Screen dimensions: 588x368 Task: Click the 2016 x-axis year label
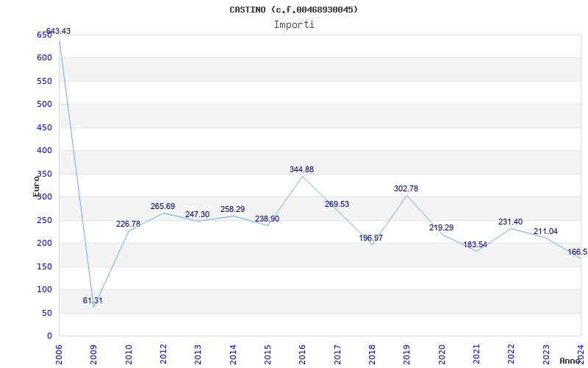pyautogui.click(x=302, y=355)
